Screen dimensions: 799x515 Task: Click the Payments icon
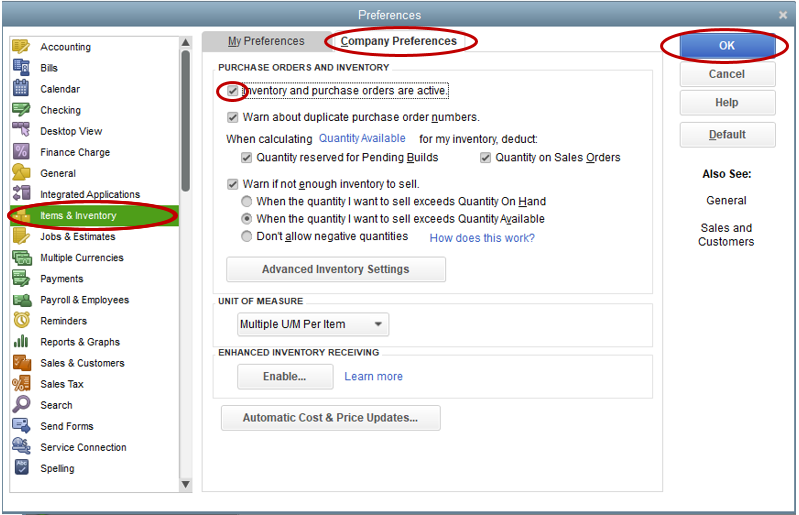[x=21, y=278]
